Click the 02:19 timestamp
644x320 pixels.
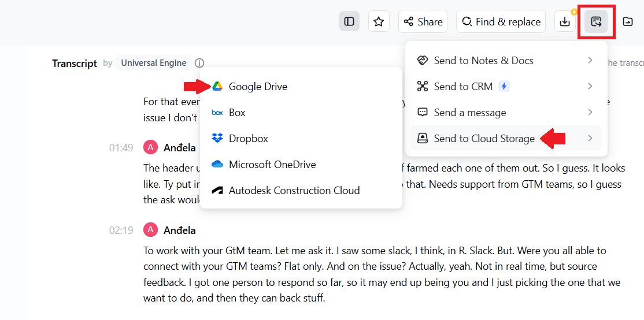point(121,230)
